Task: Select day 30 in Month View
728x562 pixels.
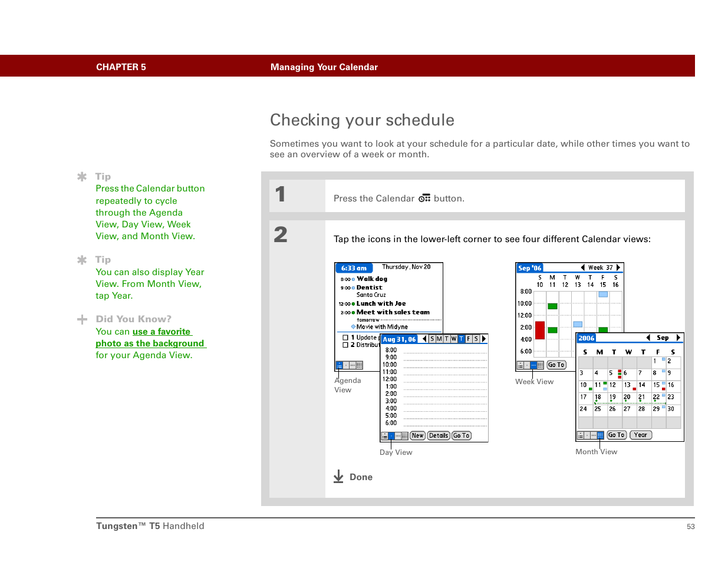Action: tap(674, 410)
